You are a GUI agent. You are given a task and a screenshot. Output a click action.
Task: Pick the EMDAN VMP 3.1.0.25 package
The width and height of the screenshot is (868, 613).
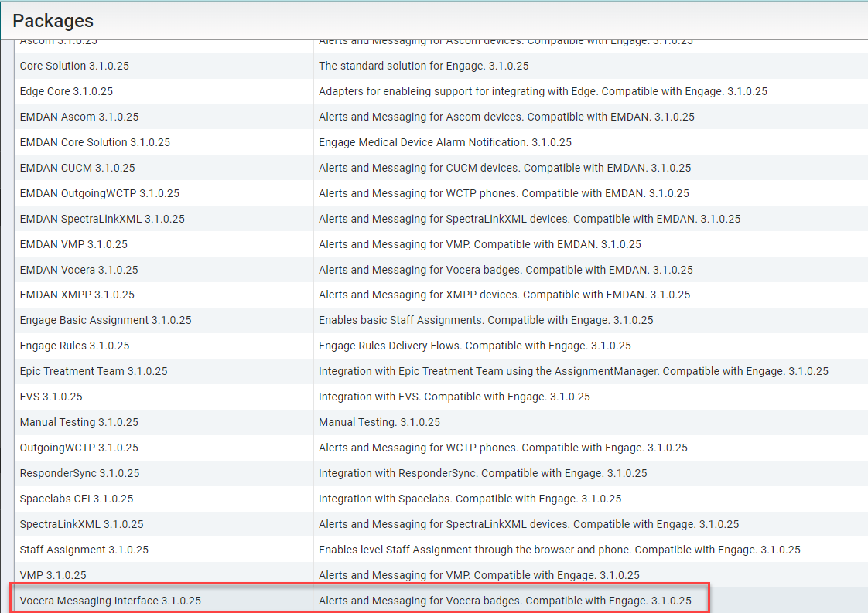pyautogui.click(x=73, y=244)
